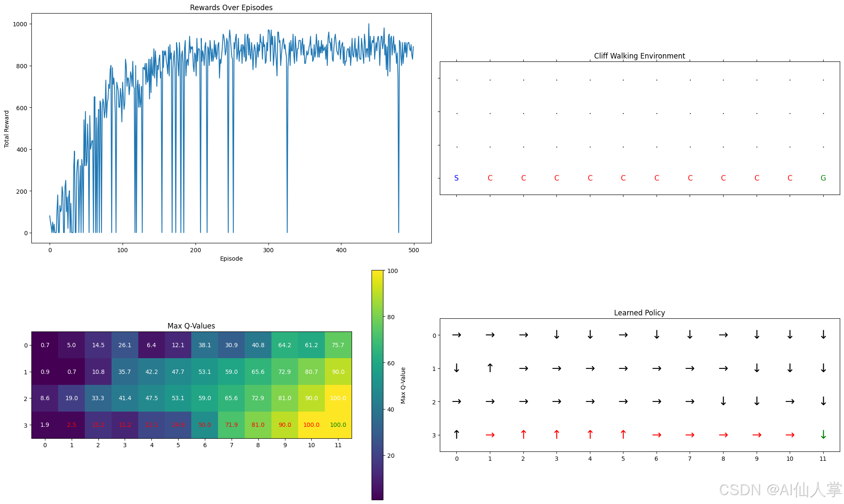Image resolution: width=844 pixels, height=504 pixels.
Task: Click the Rewards Over Episodes title
Action: click(x=231, y=8)
